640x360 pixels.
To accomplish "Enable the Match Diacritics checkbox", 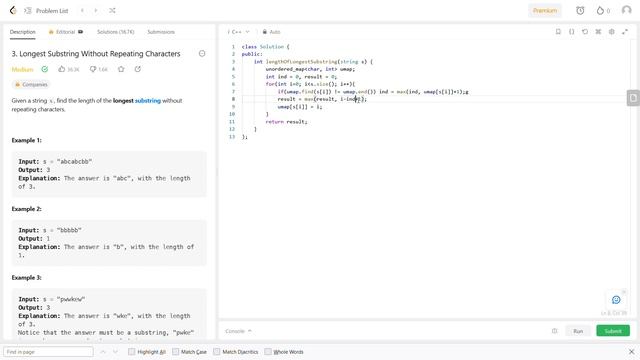I will point(216,352).
